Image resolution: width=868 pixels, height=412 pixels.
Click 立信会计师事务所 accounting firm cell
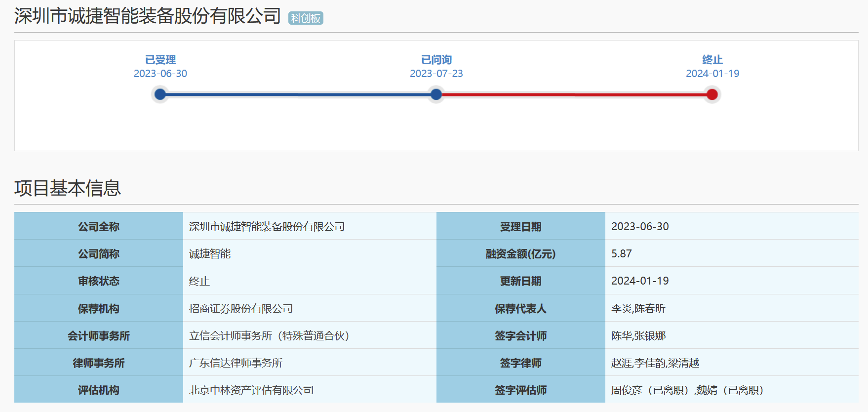click(270, 336)
